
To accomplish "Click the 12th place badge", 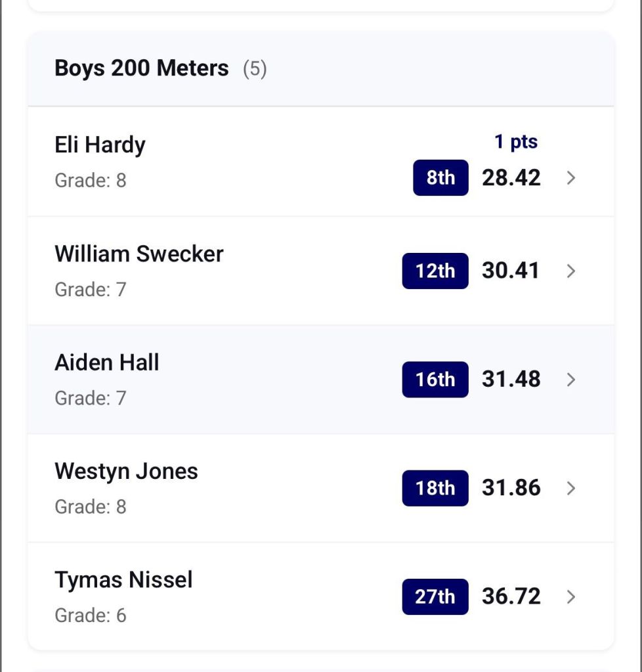I will pyautogui.click(x=435, y=271).
